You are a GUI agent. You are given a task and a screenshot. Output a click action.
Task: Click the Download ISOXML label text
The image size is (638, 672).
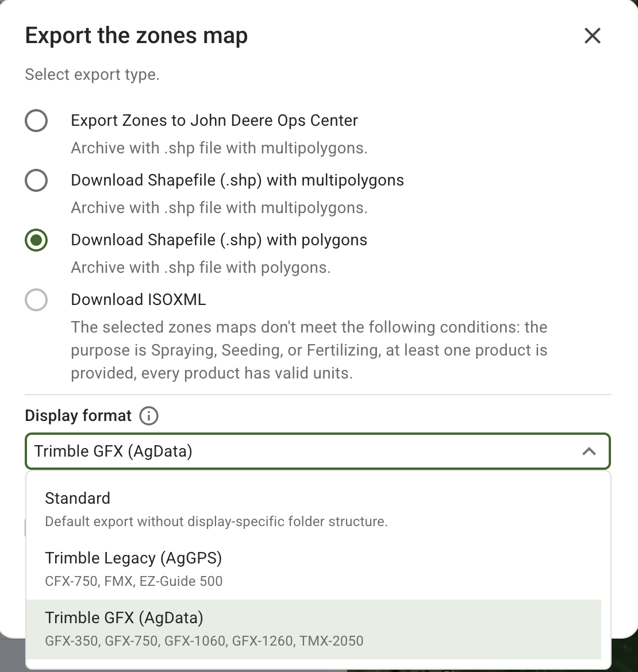139,300
